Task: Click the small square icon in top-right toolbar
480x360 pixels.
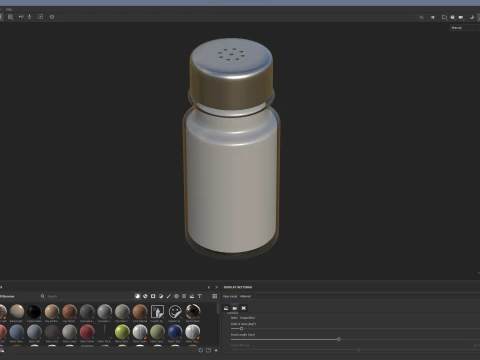Action: tap(433, 17)
